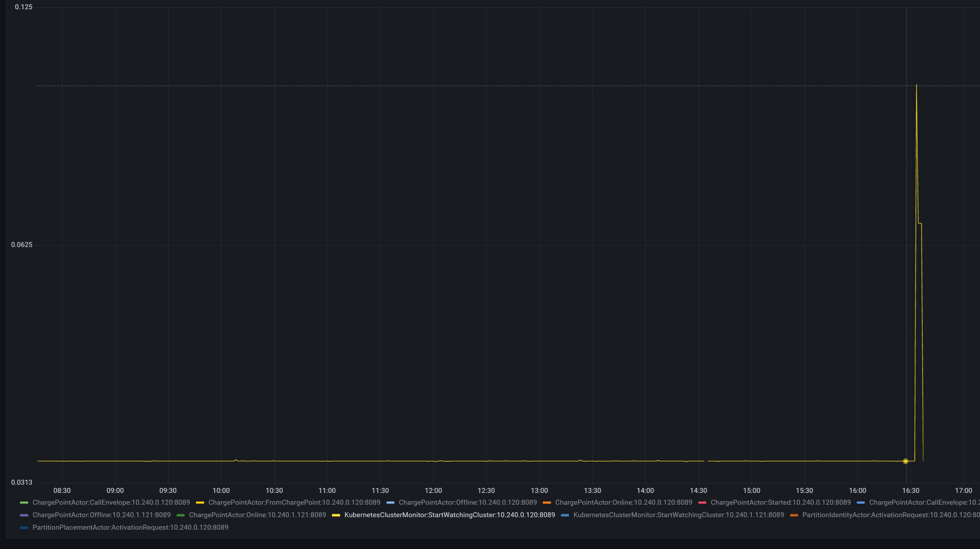Open green color swatch for CallEnvelope 10.240.0.120

point(24,503)
